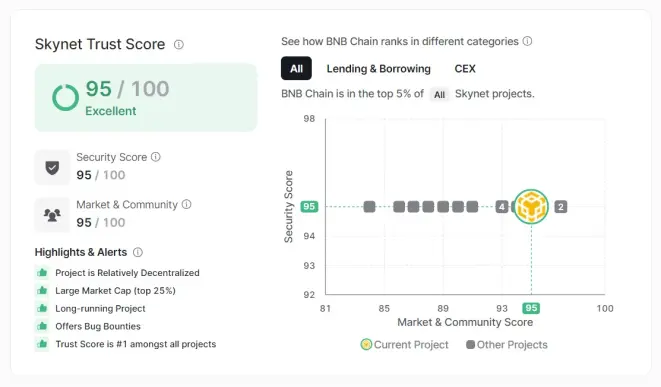Viewport: 661px width, 387px height.
Task: Select the All category tab
Action: pyautogui.click(x=296, y=68)
